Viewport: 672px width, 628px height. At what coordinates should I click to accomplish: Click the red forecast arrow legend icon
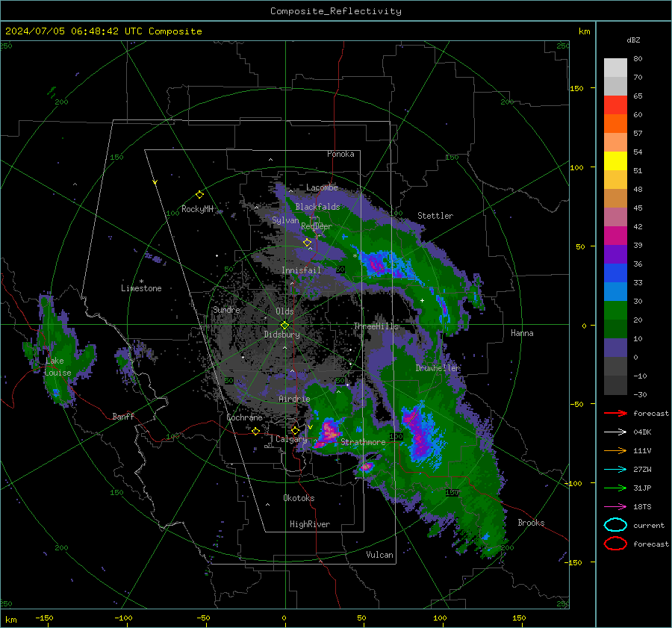point(615,413)
